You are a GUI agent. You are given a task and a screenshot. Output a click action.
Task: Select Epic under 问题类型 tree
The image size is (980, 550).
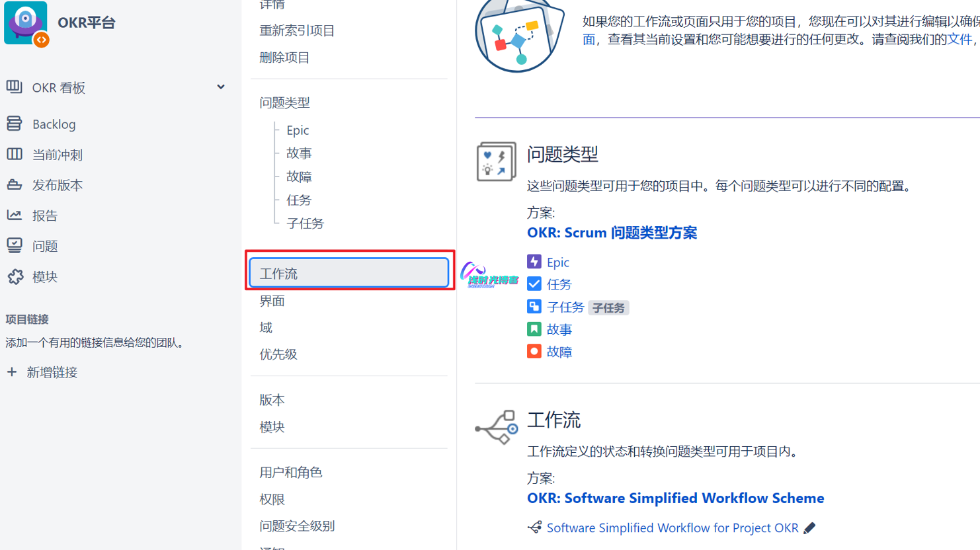click(x=298, y=130)
